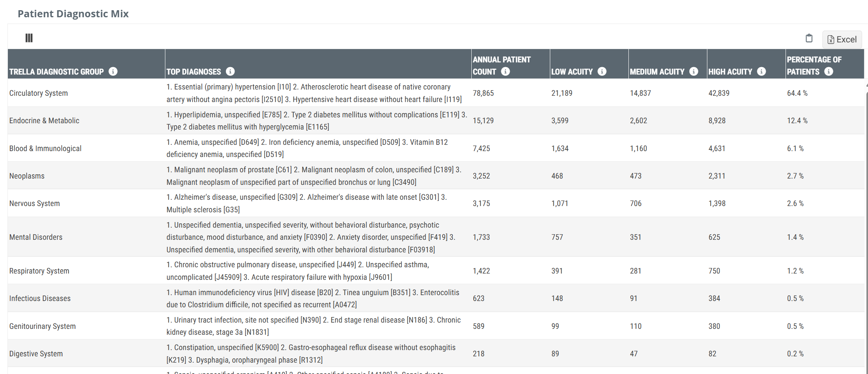Sort by Annual Patient Count header
The image size is (868, 374).
(x=502, y=66)
